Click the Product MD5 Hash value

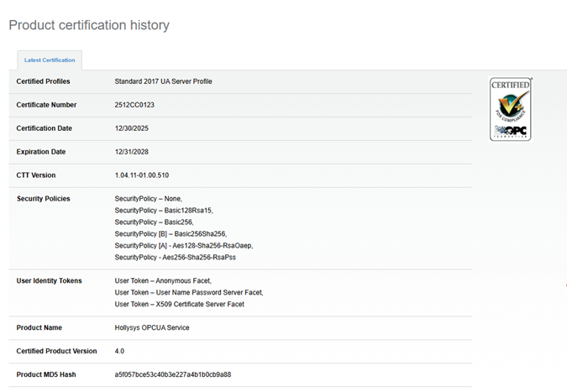(x=172, y=374)
